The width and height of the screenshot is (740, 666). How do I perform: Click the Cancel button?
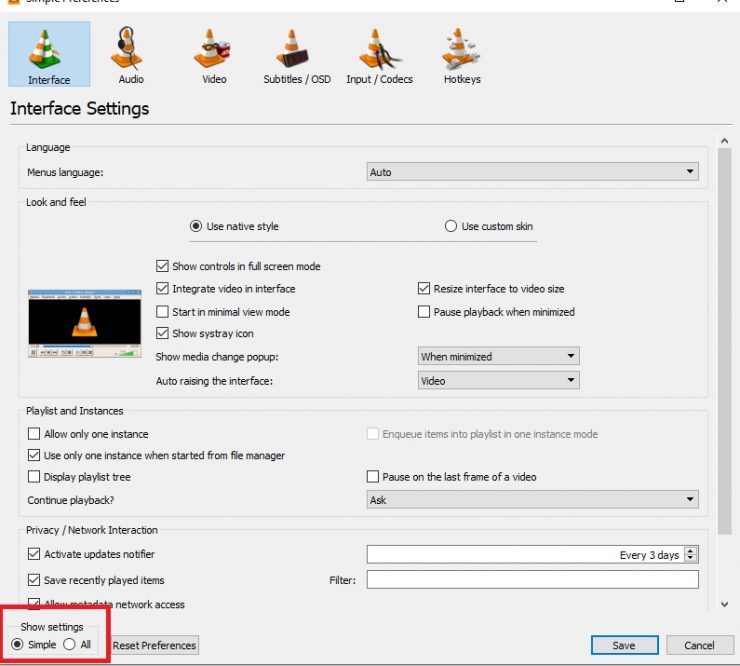700,645
